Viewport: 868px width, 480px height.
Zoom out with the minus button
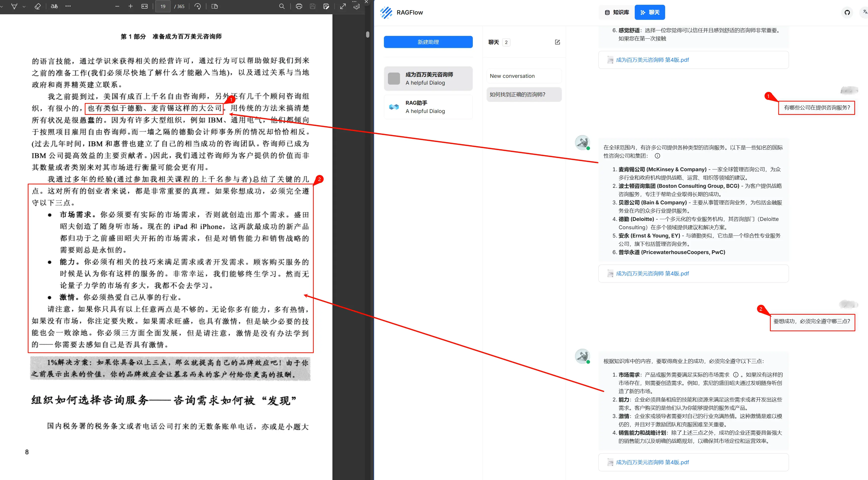tap(117, 6)
